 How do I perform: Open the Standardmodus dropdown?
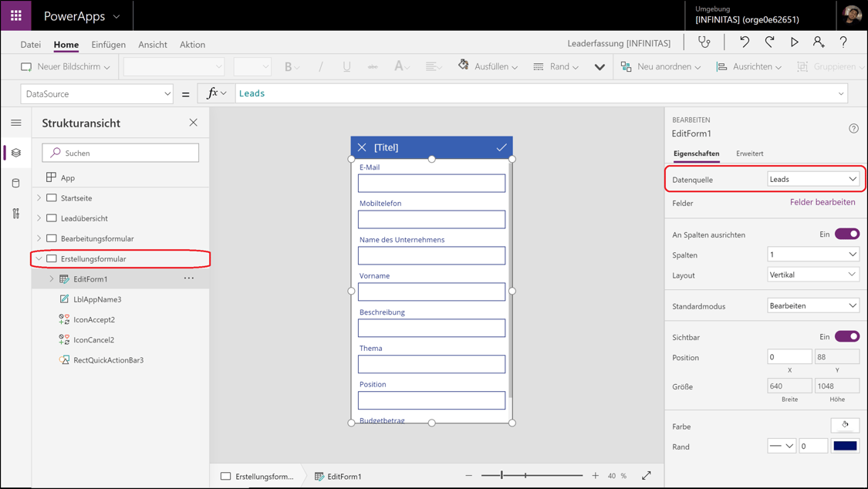click(812, 305)
